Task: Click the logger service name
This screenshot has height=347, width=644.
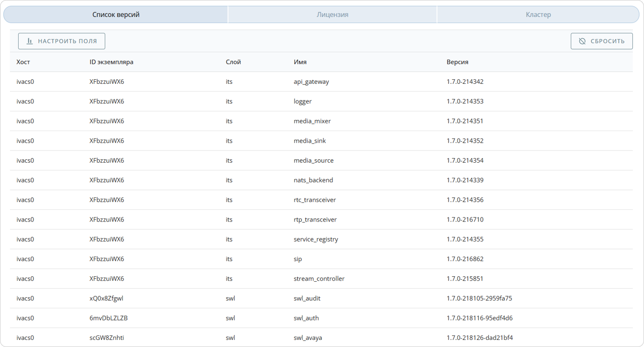Action: coord(302,101)
